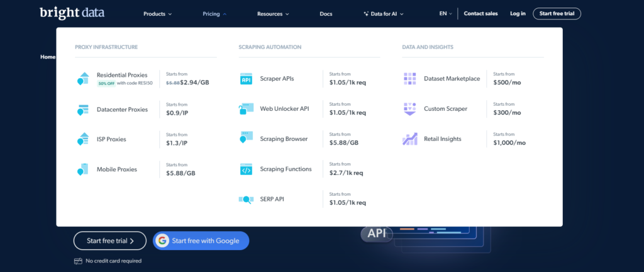
Task: Click the Retail Insights chart icon
Action: tap(409, 139)
